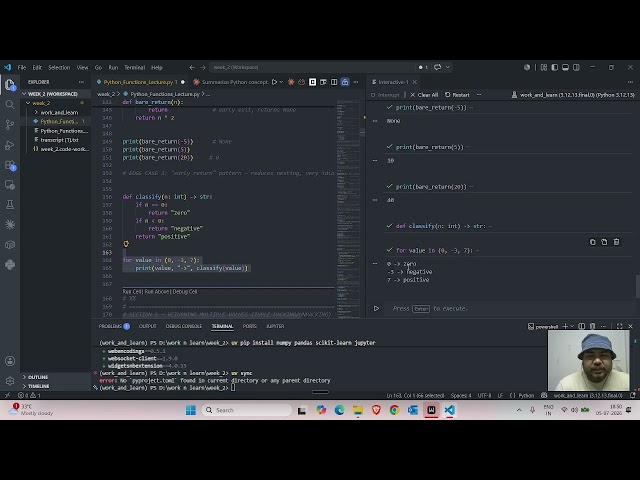640x480 pixels.
Task: Click Spaces: 4 in status bar
Action: (x=461, y=395)
